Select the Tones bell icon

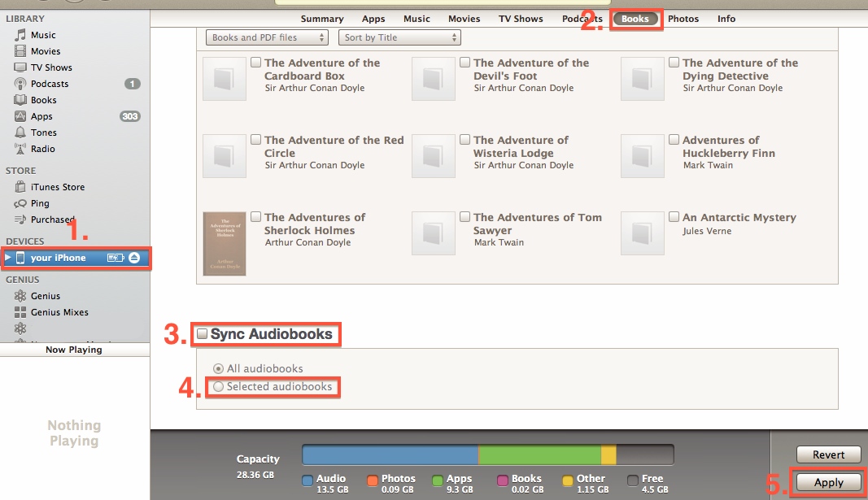pos(20,133)
